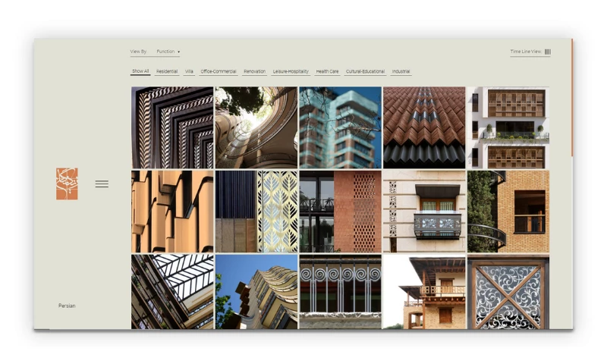Open the terracotta roof tiles project thumbnail

(x=424, y=127)
